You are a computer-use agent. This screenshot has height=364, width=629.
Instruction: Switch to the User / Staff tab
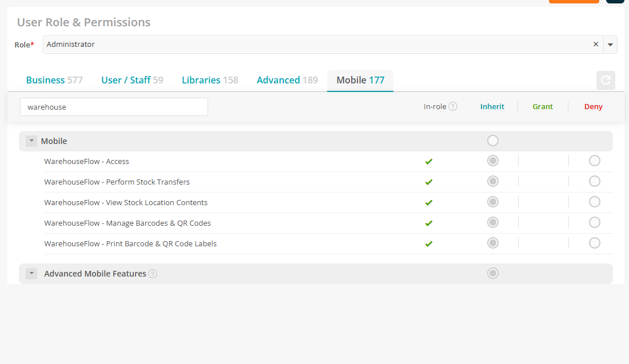[132, 80]
